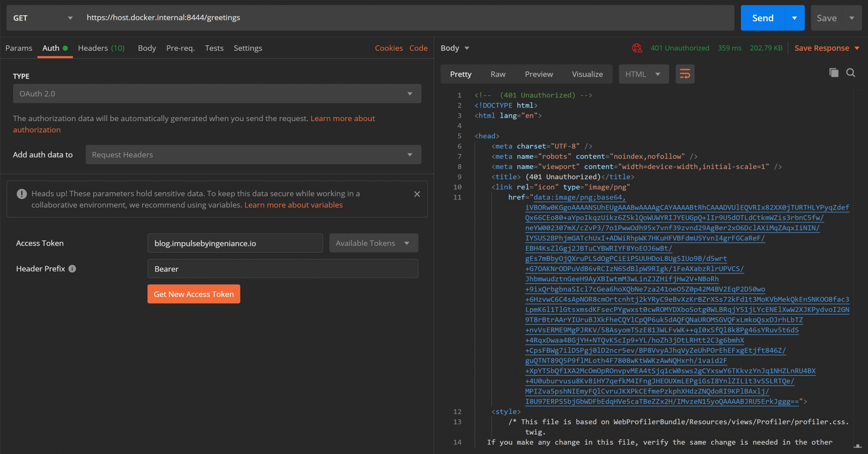This screenshot has height=454, width=868.
Task: Click the error icon beside 401 Unauthorized
Action: (x=637, y=48)
